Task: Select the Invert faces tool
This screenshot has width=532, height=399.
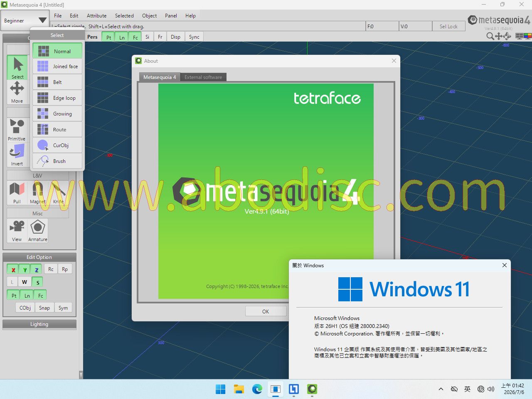Action: coord(17,155)
